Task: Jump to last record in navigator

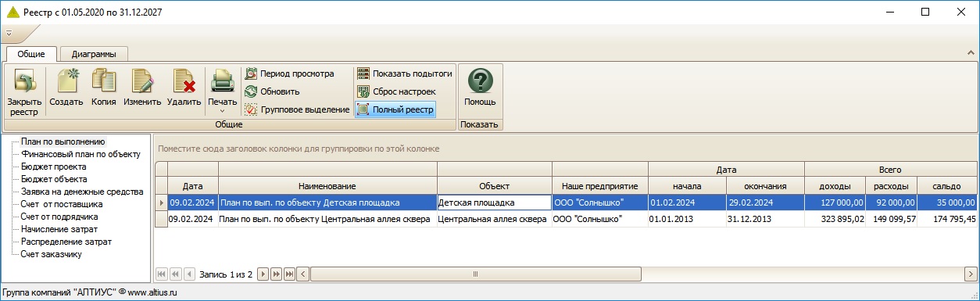Action: pyautogui.click(x=289, y=274)
